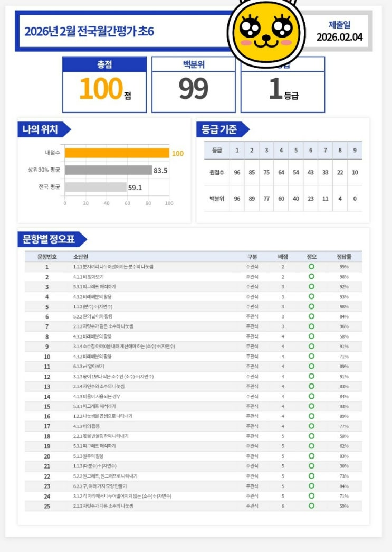Click the 백분위 99 card
Screen dimensions: 392x552
[x=194, y=85]
